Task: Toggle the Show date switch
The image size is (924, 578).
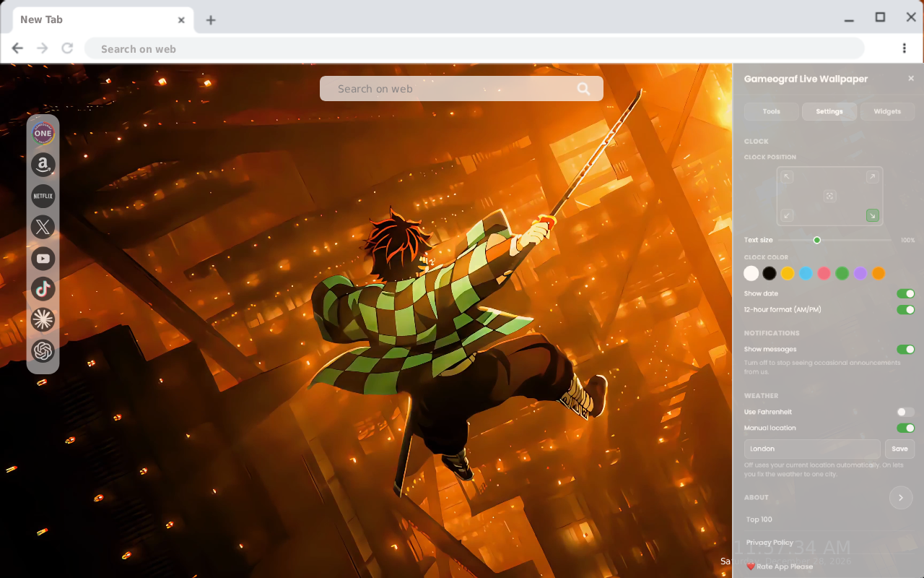Action: [905, 294]
